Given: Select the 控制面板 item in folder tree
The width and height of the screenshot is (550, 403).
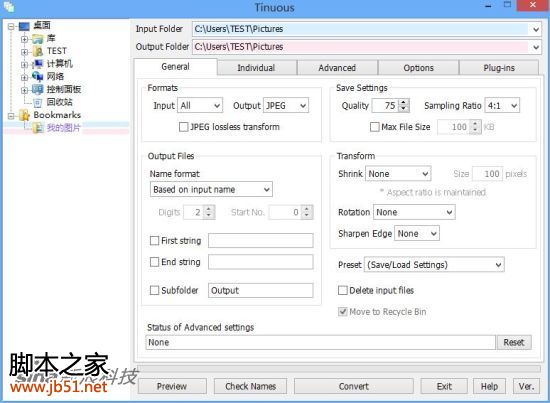Looking at the screenshot, I should [64, 89].
